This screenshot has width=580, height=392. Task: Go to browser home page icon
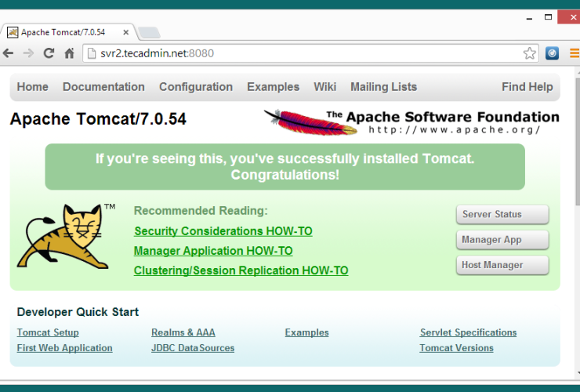69,53
